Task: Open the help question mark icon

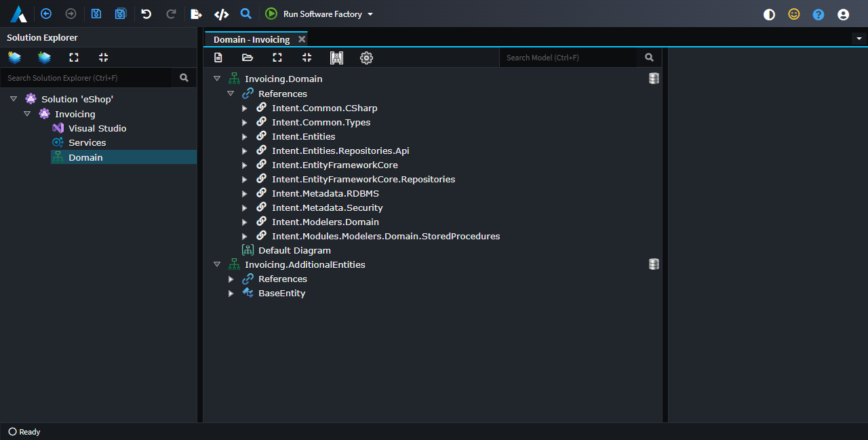Action: pyautogui.click(x=818, y=14)
